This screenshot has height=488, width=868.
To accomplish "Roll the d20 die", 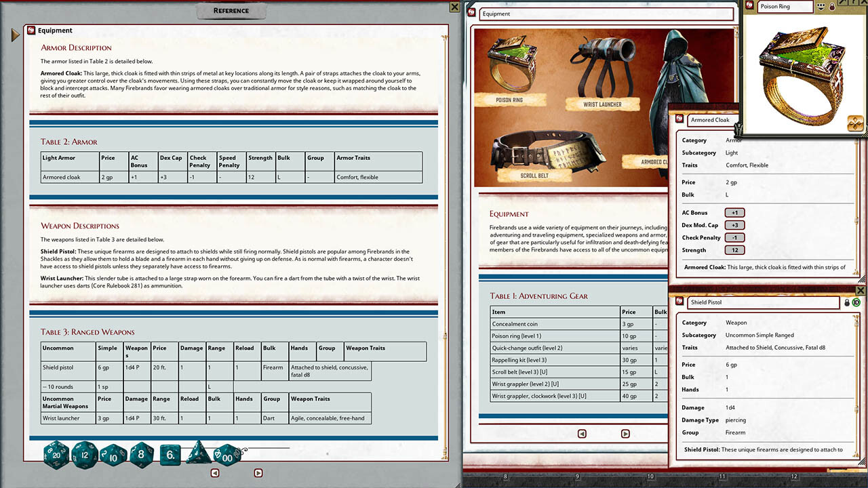I will click(x=56, y=455).
